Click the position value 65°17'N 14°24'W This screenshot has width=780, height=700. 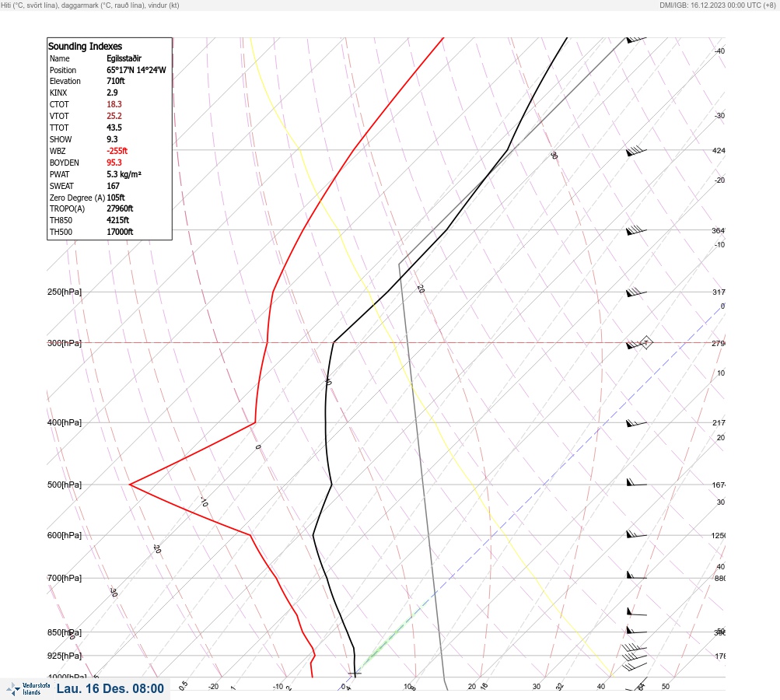136,70
